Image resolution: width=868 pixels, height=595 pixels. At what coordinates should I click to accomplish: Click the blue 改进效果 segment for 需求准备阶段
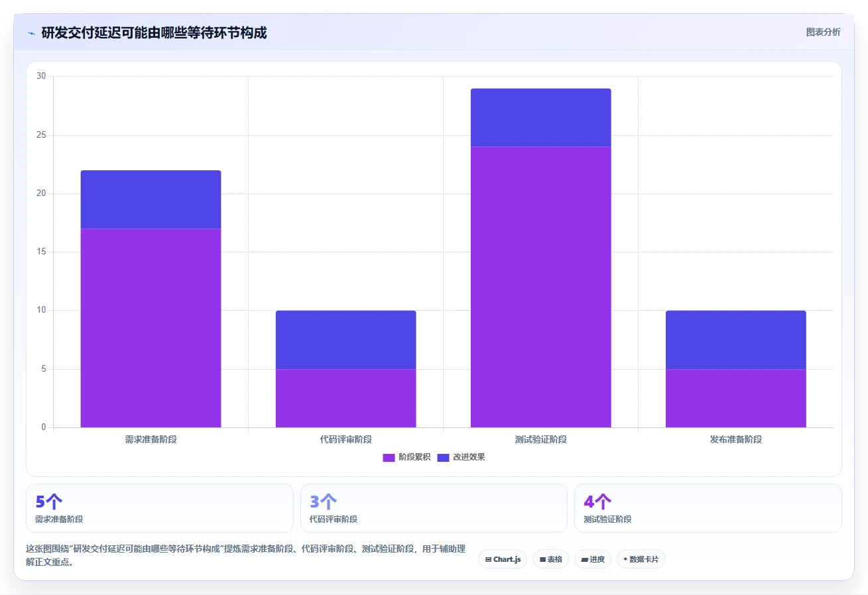tap(151, 199)
